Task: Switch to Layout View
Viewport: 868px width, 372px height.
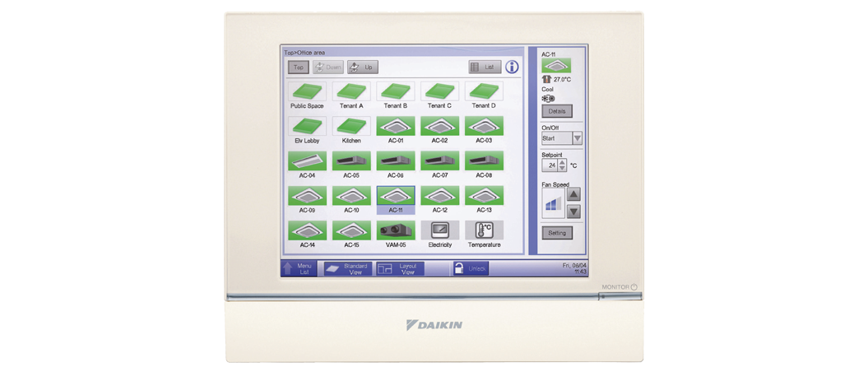Action: click(x=400, y=268)
